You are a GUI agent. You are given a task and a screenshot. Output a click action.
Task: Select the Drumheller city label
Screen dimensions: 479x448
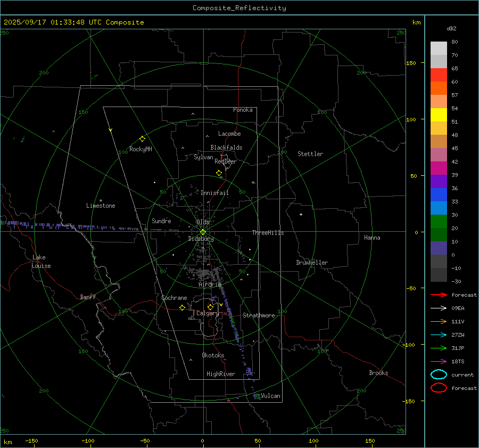click(x=312, y=263)
